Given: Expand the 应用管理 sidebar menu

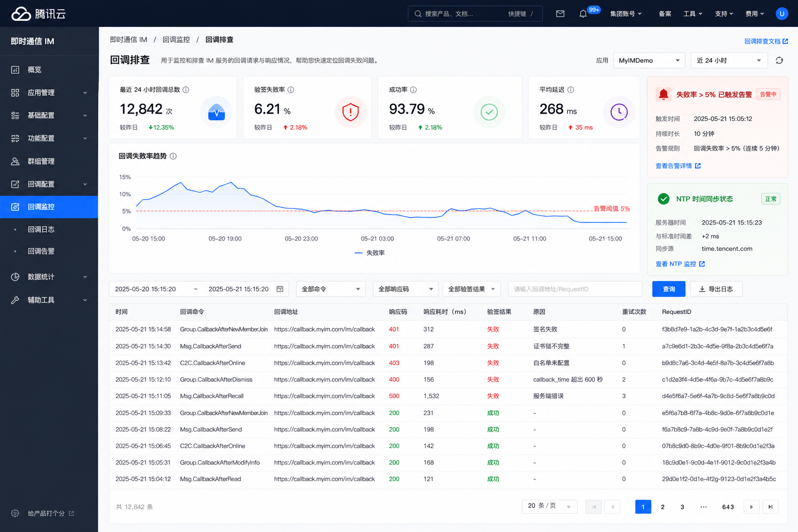Looking at the screenshot, I should tap(49, 92).
